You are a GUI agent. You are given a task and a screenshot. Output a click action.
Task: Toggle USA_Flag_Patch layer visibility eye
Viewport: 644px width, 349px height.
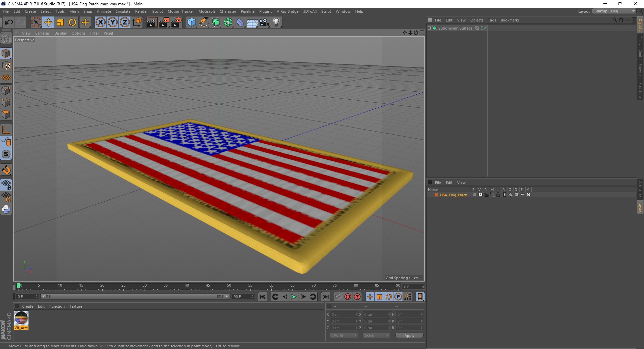coord(480,195)
